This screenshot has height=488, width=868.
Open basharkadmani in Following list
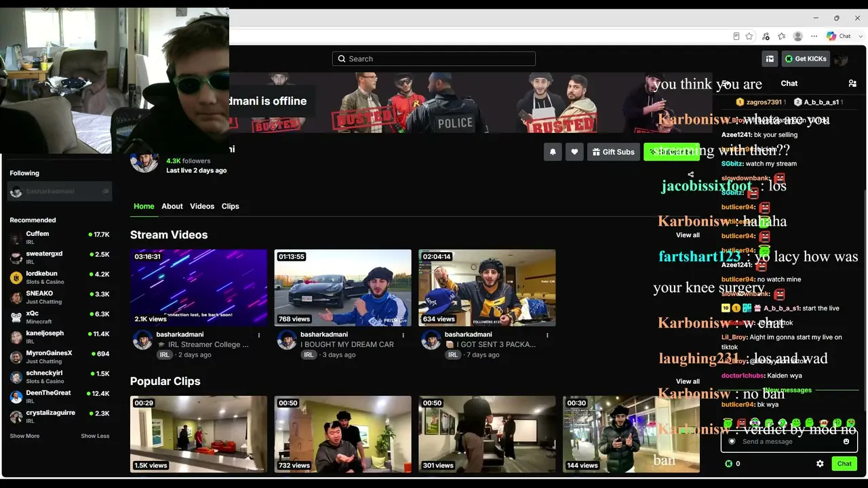[60, 191]
